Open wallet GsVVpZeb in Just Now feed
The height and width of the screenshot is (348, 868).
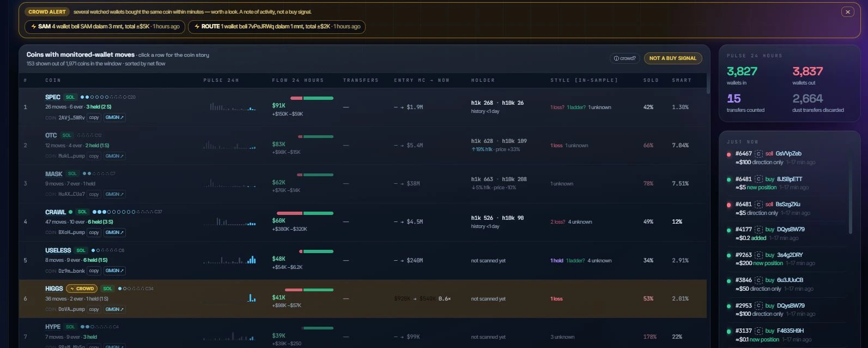[788, 154]
